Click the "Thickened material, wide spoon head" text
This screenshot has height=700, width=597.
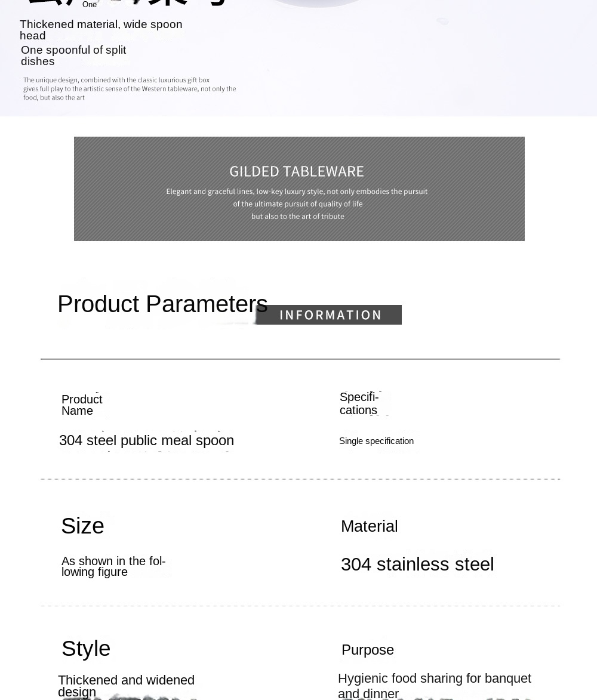pos(101,30)
